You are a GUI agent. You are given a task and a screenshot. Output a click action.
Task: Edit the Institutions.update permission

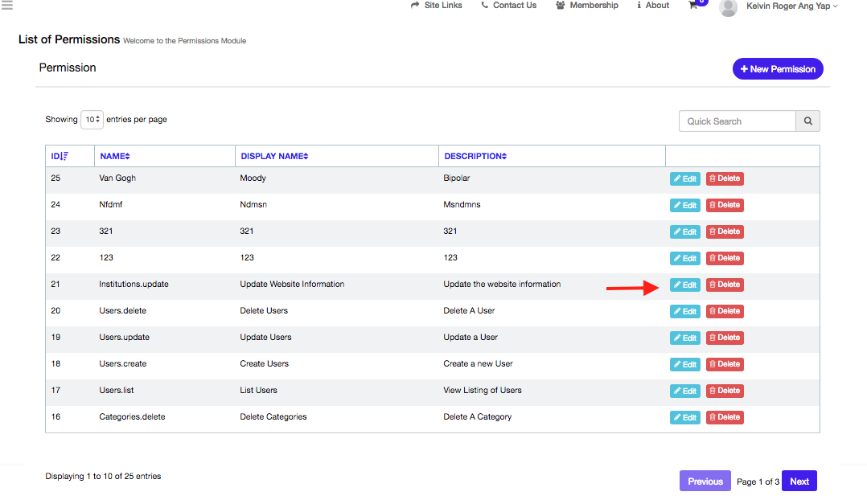pos(684,285)
